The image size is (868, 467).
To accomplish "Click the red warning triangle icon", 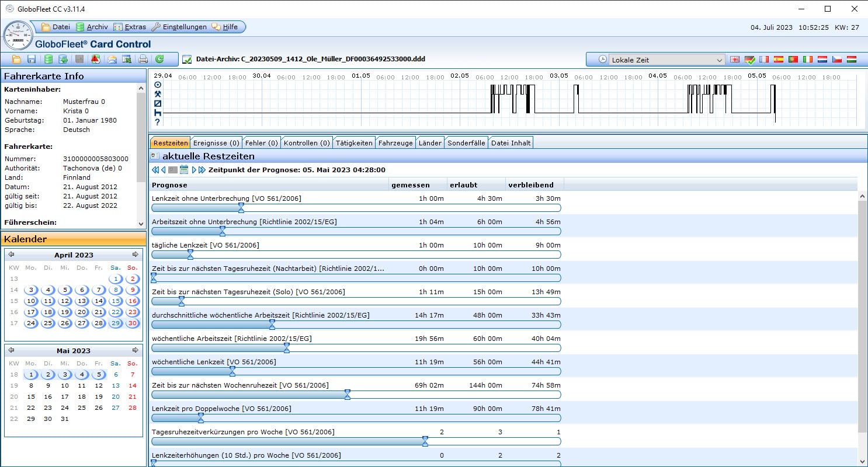I will [x=95, y=60].
